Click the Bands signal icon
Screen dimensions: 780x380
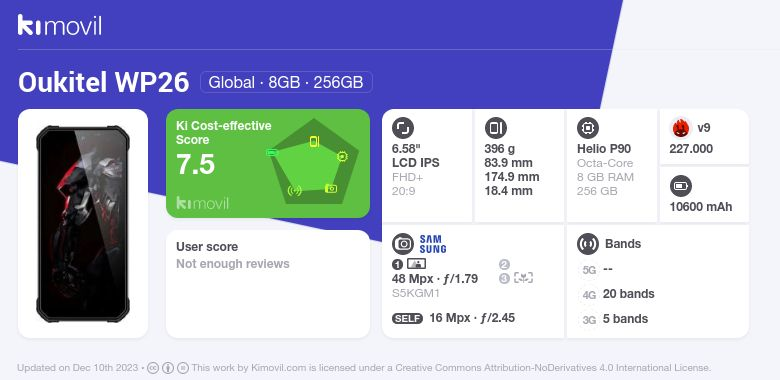tap(588, 244)
